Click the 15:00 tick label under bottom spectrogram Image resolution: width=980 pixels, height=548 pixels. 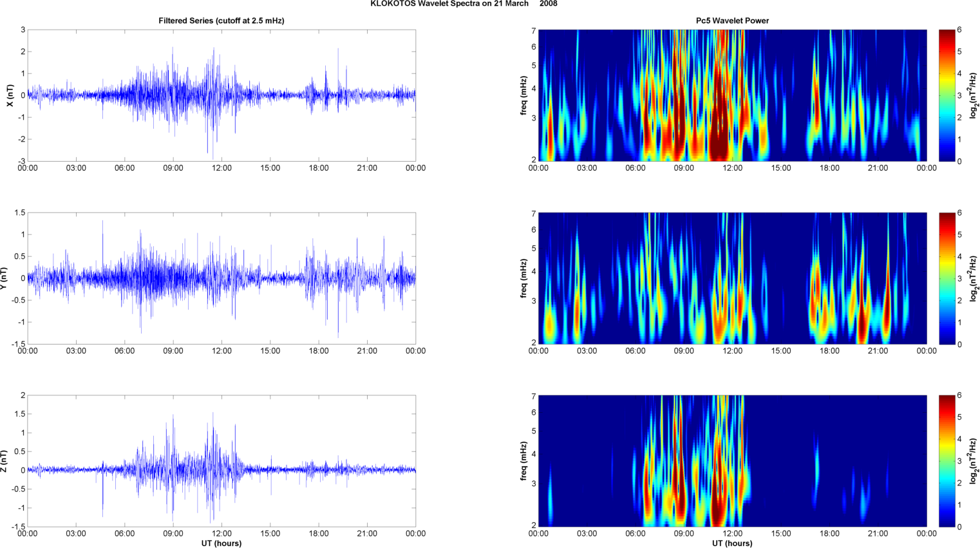pyautogui.click(x=781, y=533)
